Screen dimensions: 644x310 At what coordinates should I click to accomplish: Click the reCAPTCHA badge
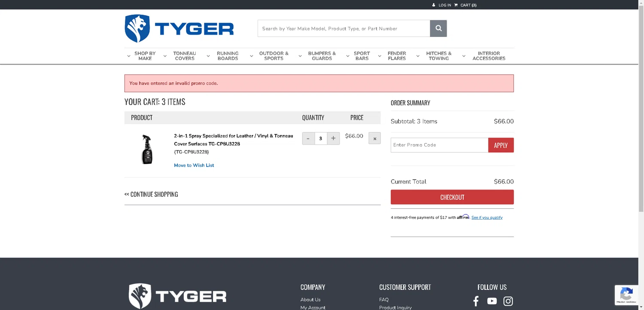coord(626,295)
